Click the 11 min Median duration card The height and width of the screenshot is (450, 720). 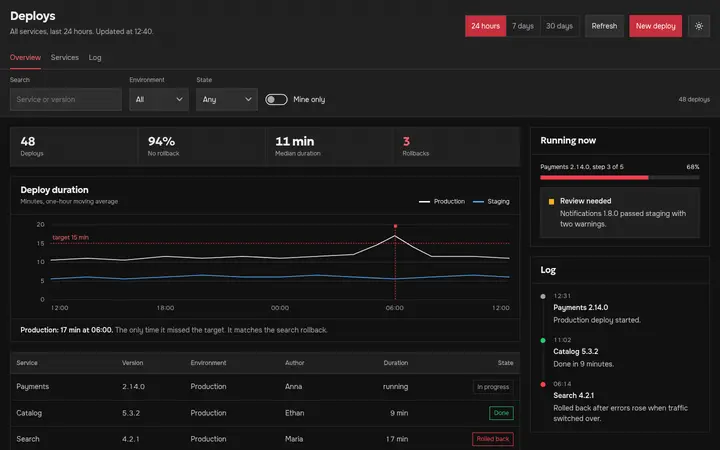[x=329, y=146]
